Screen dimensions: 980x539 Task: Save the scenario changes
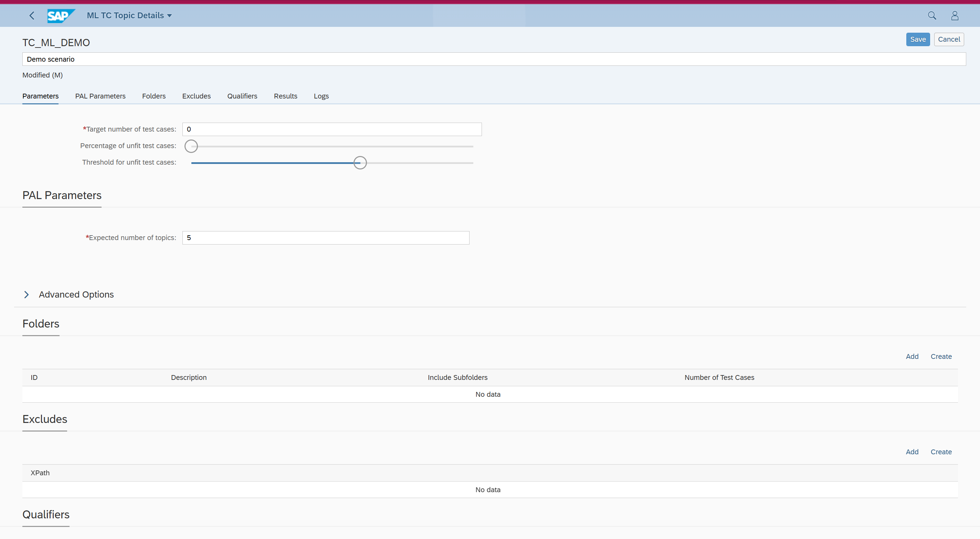click(x=918, y=39)
